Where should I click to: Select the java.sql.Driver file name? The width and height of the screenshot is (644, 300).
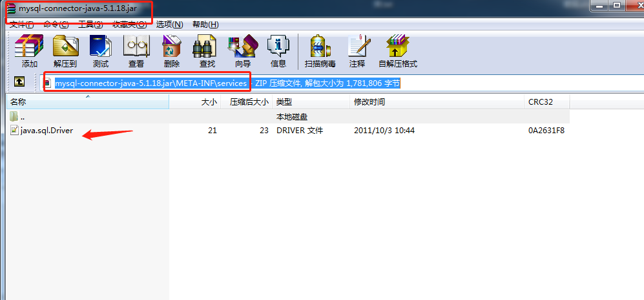tap(47, 131)
